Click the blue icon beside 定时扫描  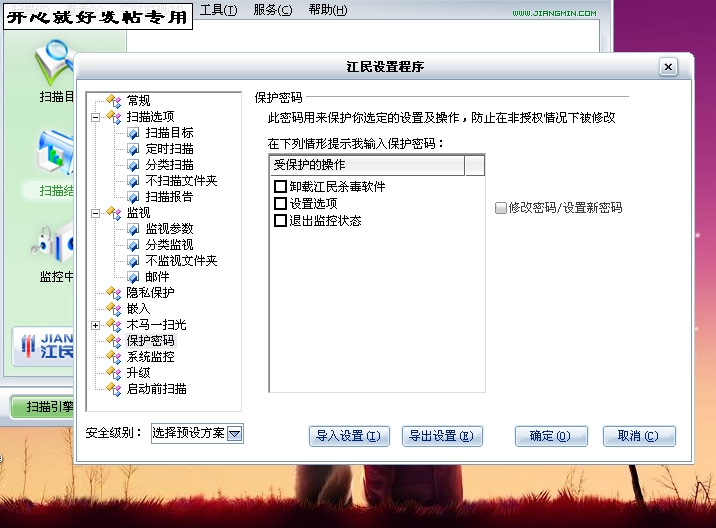pyautogui.click(x=133, y=149)
